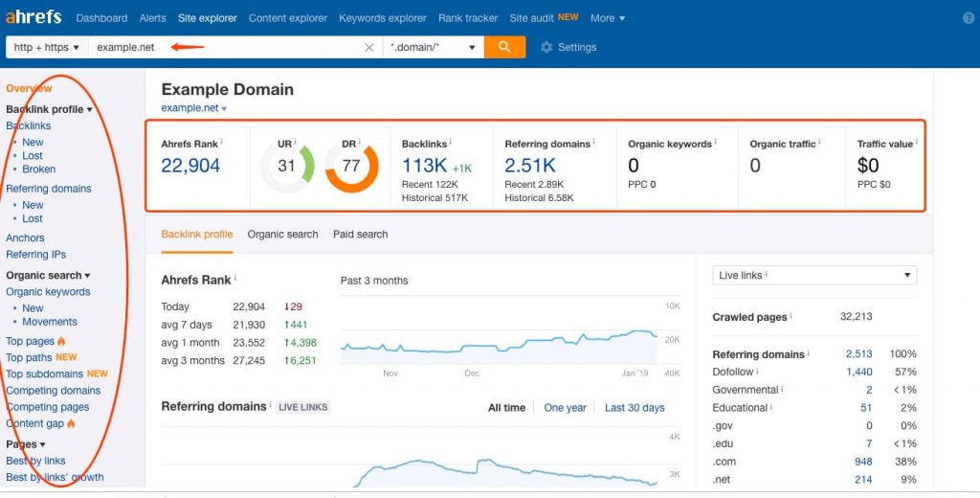Open Content explorer in the top navigation

click(x=287, y=18)
